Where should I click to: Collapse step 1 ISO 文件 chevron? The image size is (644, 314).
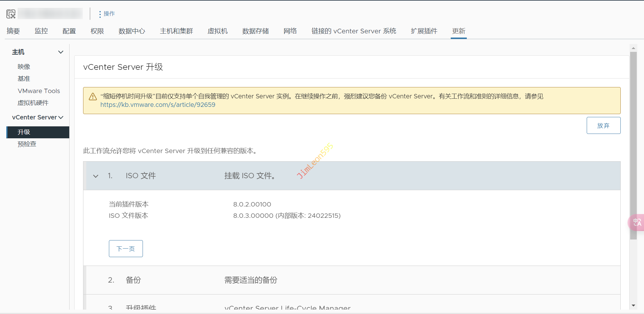tap(96, 176)
